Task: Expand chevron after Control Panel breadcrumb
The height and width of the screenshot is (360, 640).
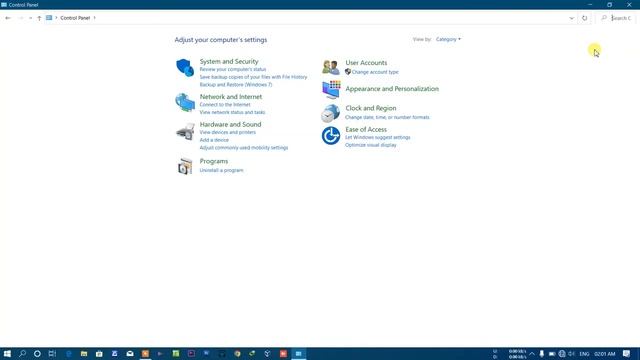Action: pyautogui.click(x=94, y=18)
